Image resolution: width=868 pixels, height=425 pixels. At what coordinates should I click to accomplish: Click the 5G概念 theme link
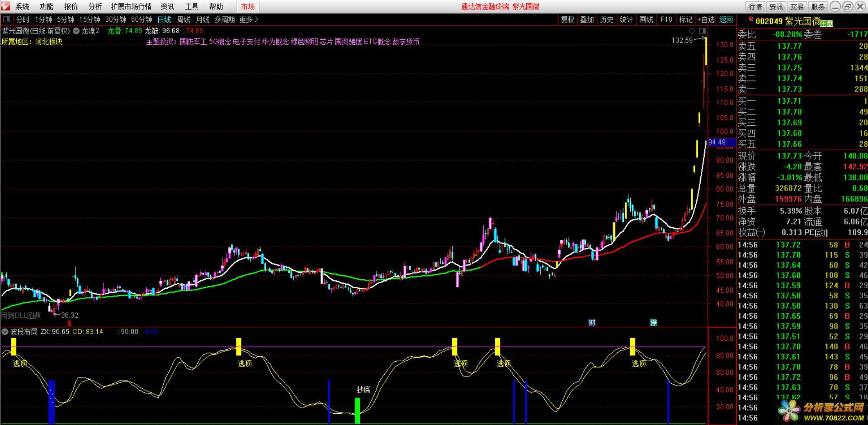tap(220, 42)
